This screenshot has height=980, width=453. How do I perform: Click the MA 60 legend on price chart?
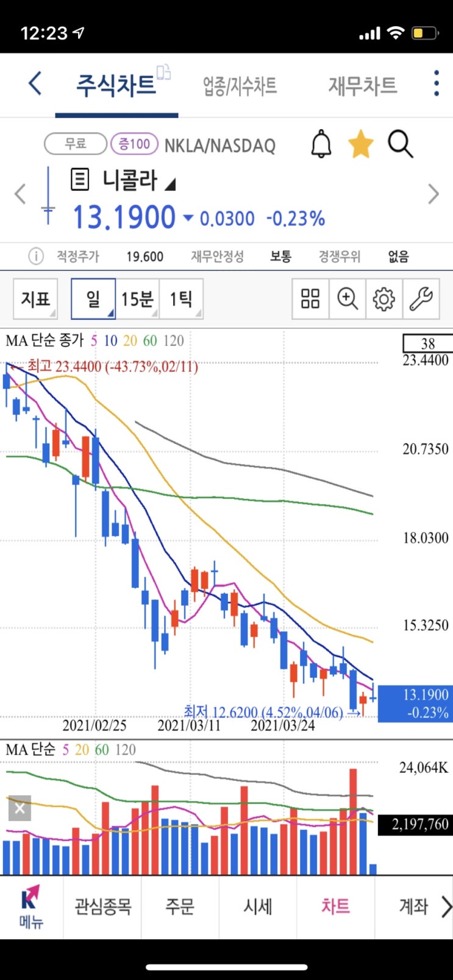pyautogui.click(x=150, y=340)
